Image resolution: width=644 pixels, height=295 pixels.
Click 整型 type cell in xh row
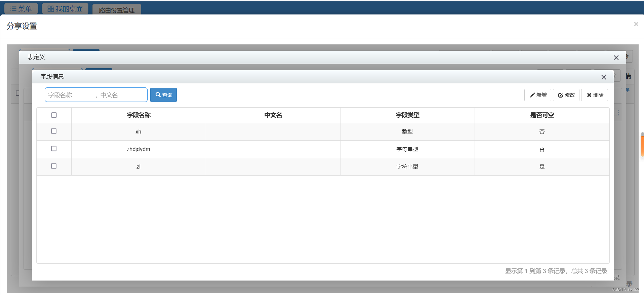(x=407, y=132)
